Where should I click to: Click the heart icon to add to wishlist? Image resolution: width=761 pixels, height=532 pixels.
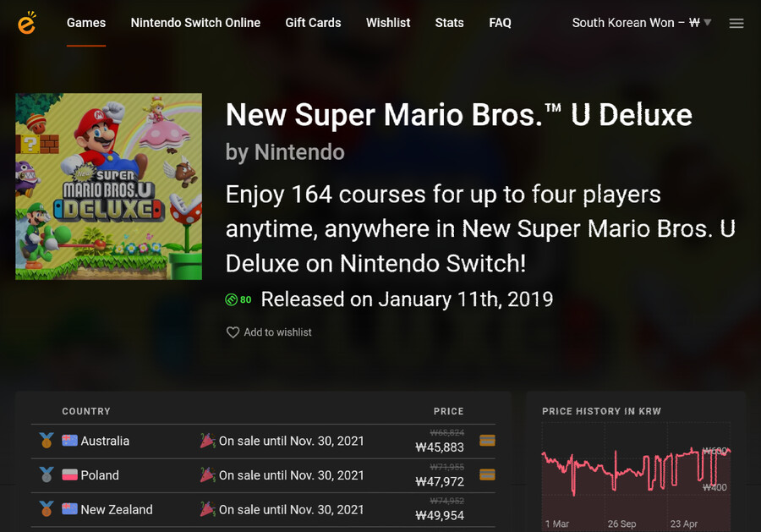coord(233,332)
